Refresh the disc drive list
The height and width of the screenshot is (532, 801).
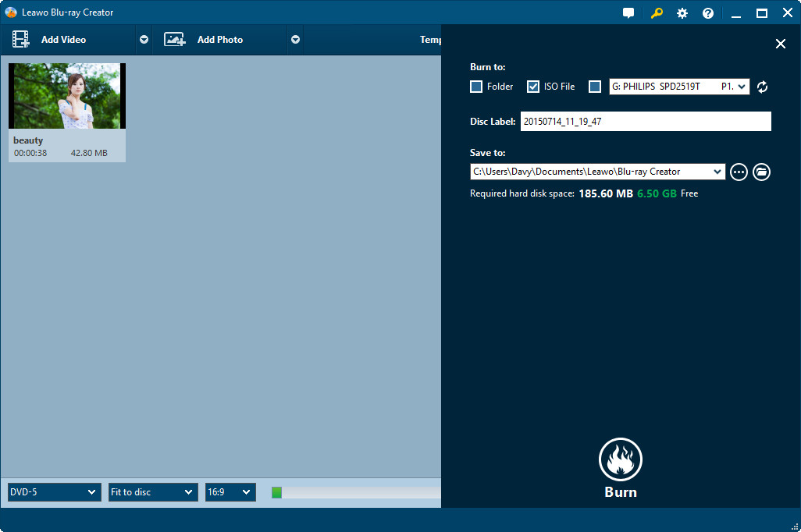(x=762, y=87)
